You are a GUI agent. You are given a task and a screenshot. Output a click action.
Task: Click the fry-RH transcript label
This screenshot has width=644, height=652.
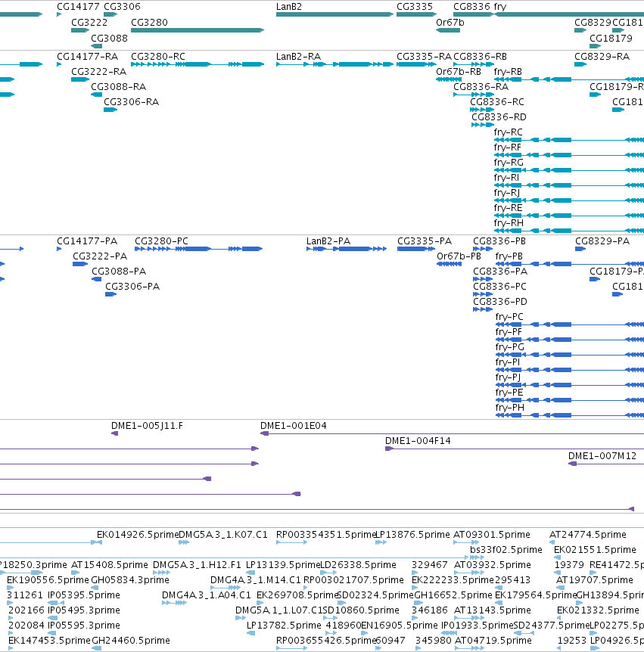[509, 223]
